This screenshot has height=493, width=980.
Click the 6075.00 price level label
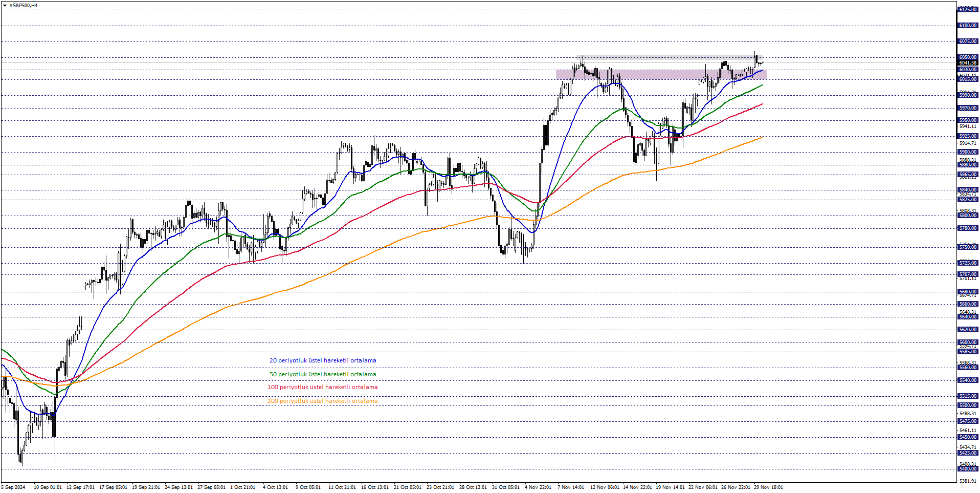[968, 41]
